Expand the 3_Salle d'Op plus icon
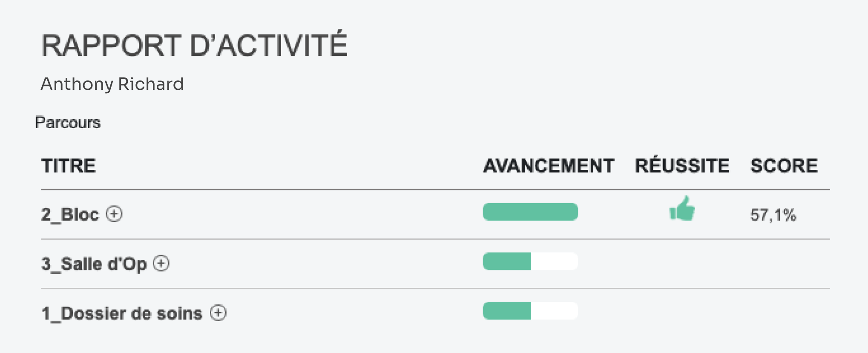Screen dimensions: 868x353 click(x=161, y=263)
